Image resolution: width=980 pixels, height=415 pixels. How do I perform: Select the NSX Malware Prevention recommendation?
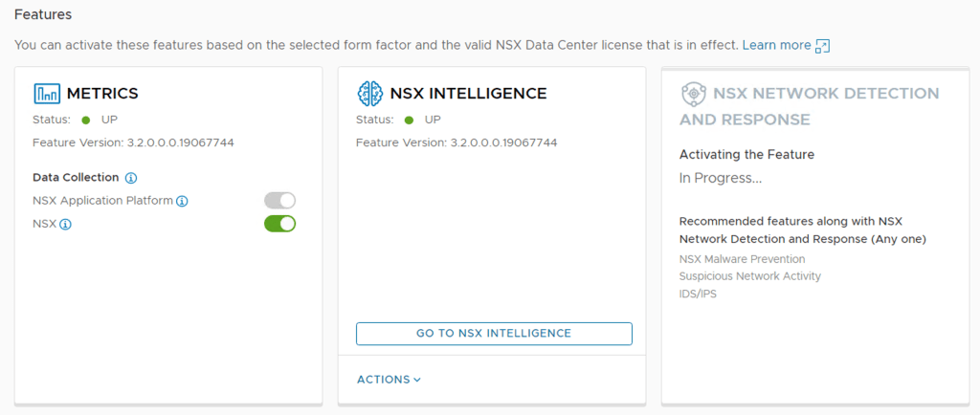click(x=742, y=259)
